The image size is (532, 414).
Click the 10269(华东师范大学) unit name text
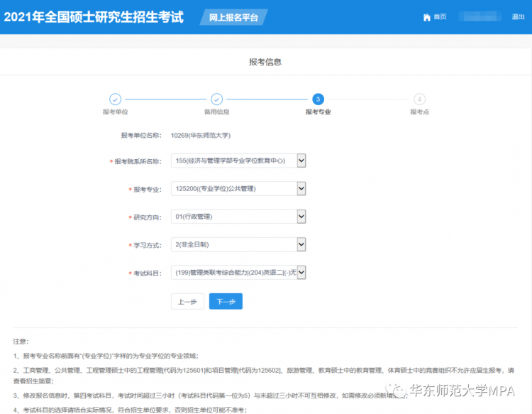pyautogui.click(x=201, y=135)
